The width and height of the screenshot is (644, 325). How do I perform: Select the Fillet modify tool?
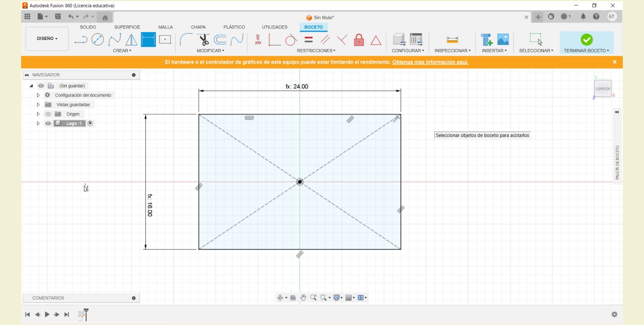(186, 40)
